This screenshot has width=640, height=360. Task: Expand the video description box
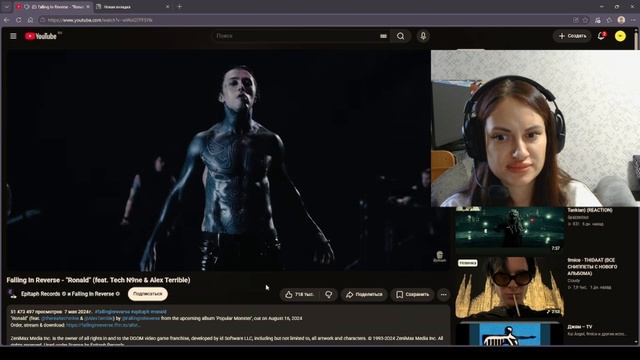click(x=228, y=326)
